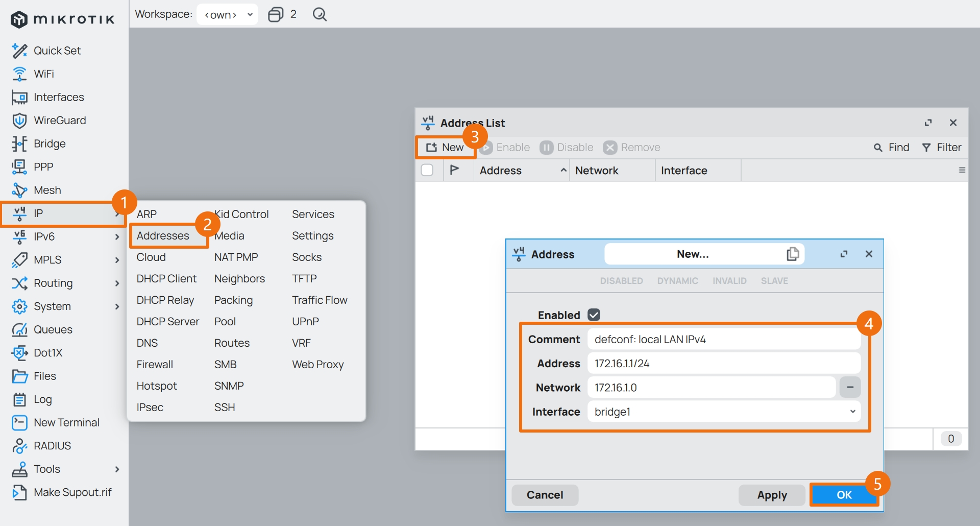
Task: Open DHCP Server from the IP submenu
Action: pyautogui.click(x=168, y=321)
